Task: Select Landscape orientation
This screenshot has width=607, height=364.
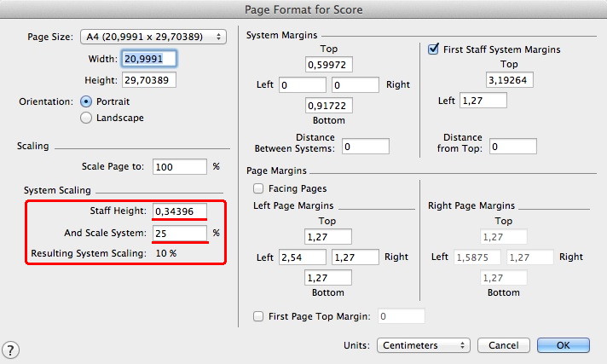Action: click(x=86, y=118)
